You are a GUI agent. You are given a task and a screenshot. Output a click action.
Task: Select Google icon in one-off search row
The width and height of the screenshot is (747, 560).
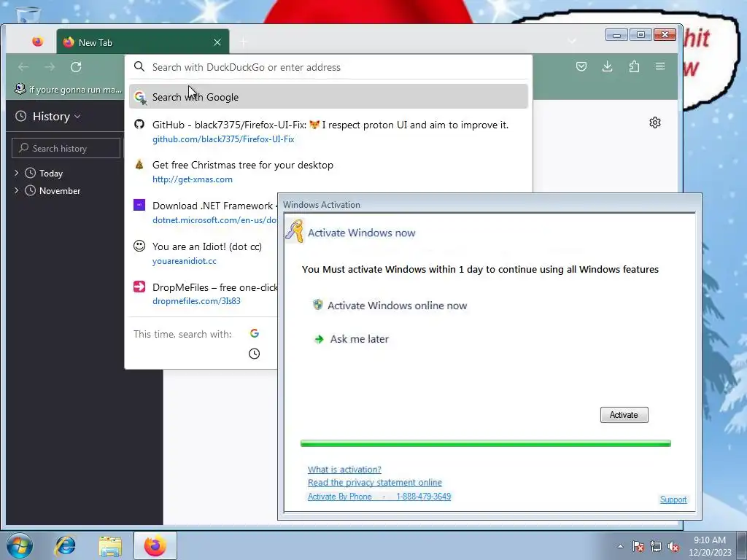coord(255,333)
